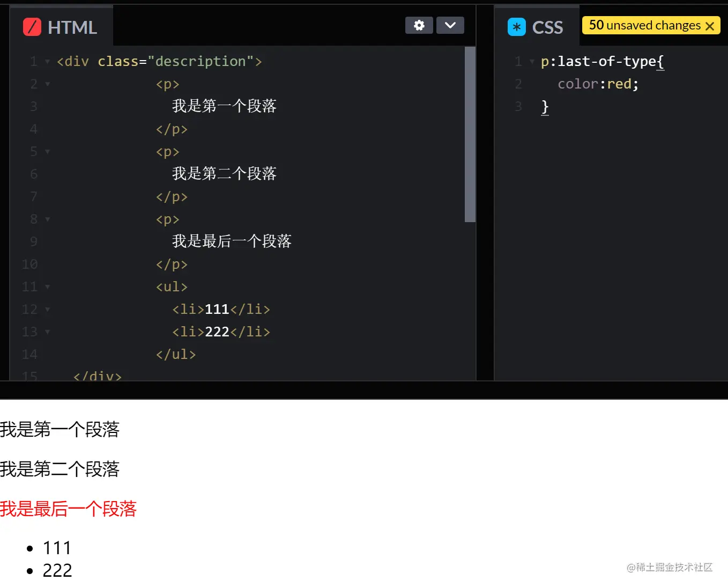The width and height of the screenshot is (728, 588).
Task: Select the HTML editor tab
Action: [61, 26]
